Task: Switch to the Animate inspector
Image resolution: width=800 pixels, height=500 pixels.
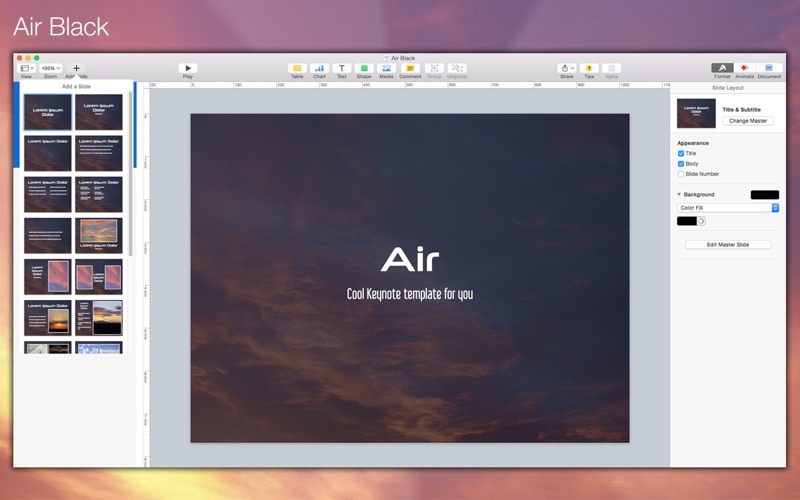Action: (744, 68)
